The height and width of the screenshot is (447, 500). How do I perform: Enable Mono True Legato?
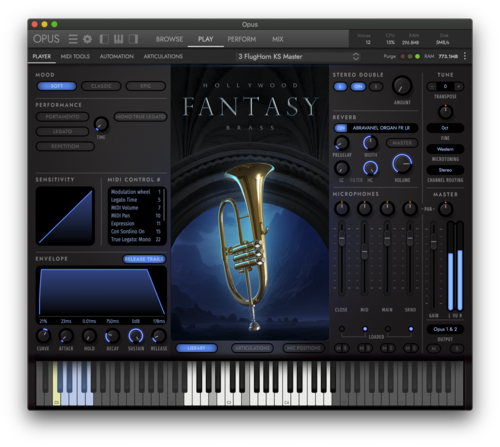pyautogui.click(x=141, y=117)
